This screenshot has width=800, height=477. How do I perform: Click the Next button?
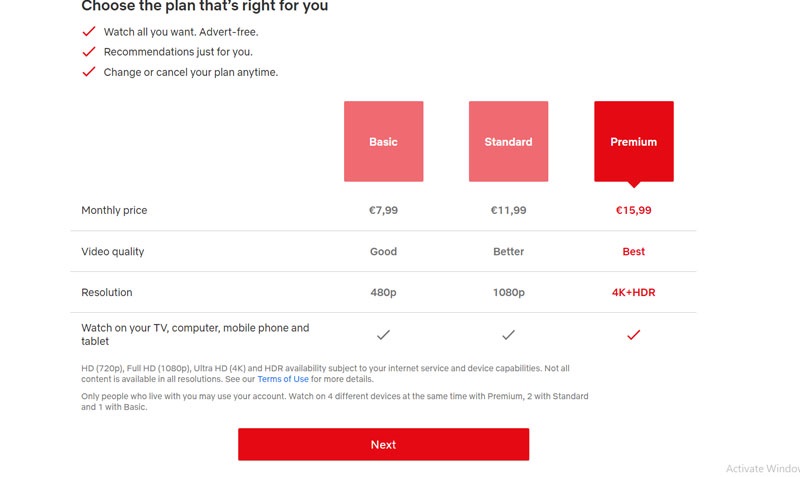[x=383, y=444]
